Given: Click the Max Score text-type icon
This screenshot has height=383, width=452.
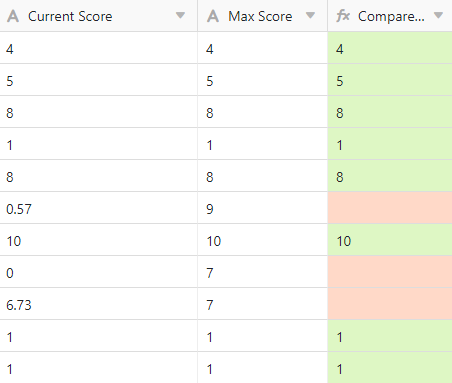Looking at the screenshot, I should pyautogui.click(x=213, y=16).
